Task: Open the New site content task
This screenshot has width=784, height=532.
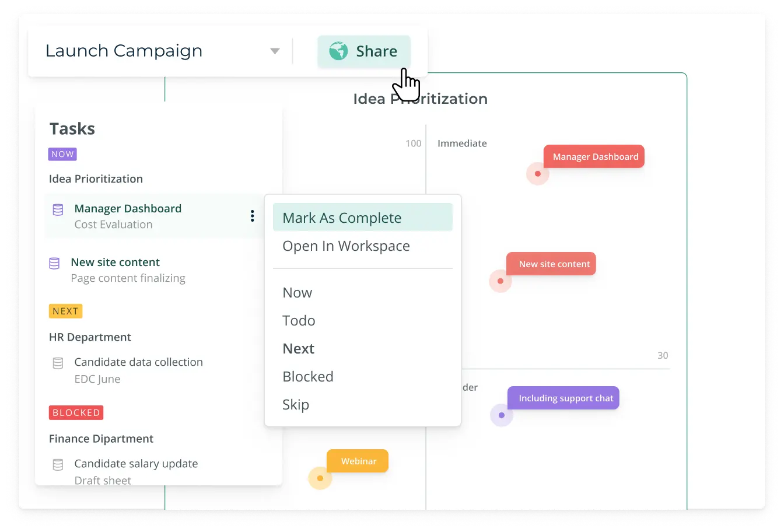Action: point(116,262)
